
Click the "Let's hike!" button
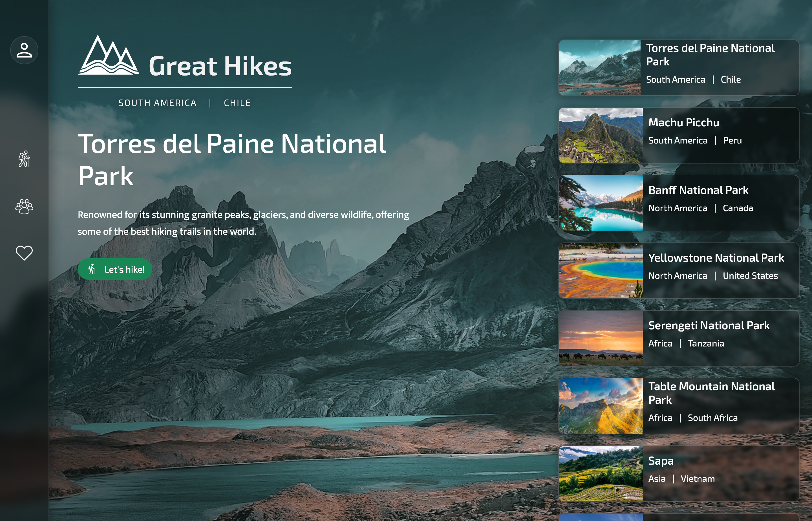pos(115,268)
